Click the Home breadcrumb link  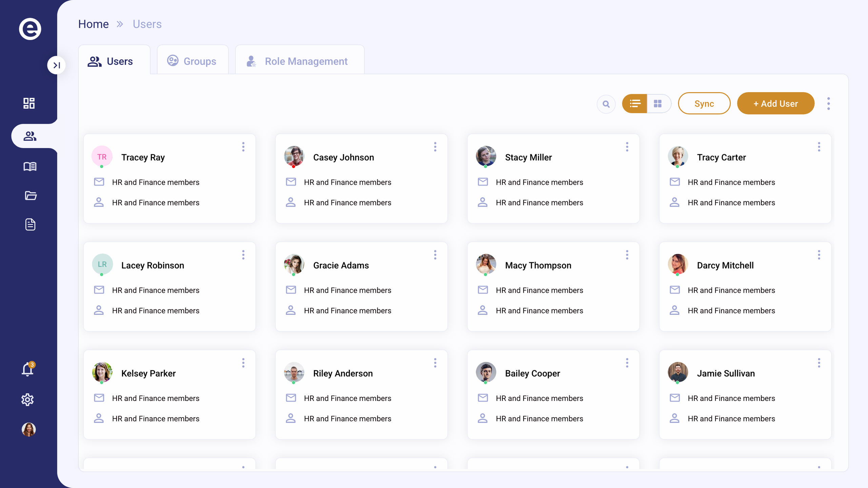point(93,24)
